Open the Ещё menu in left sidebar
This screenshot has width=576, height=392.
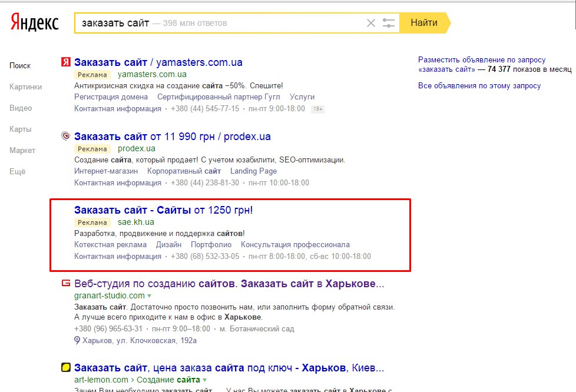point(18,171)
